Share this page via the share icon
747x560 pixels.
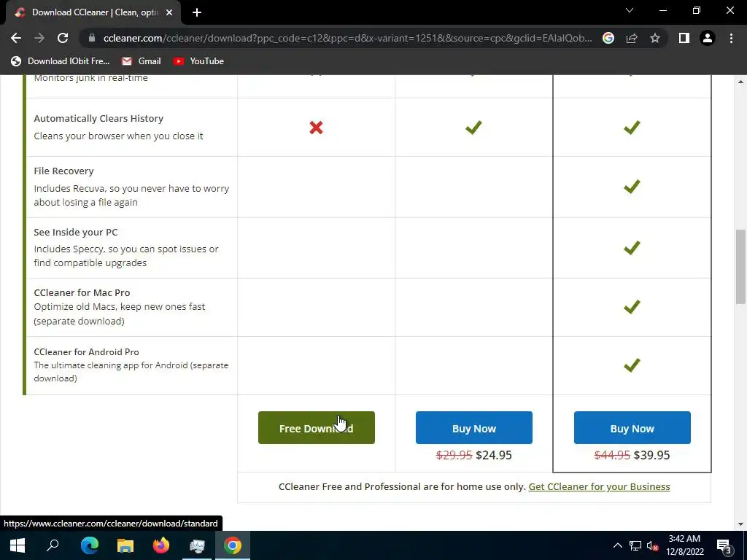coord(632,38)
